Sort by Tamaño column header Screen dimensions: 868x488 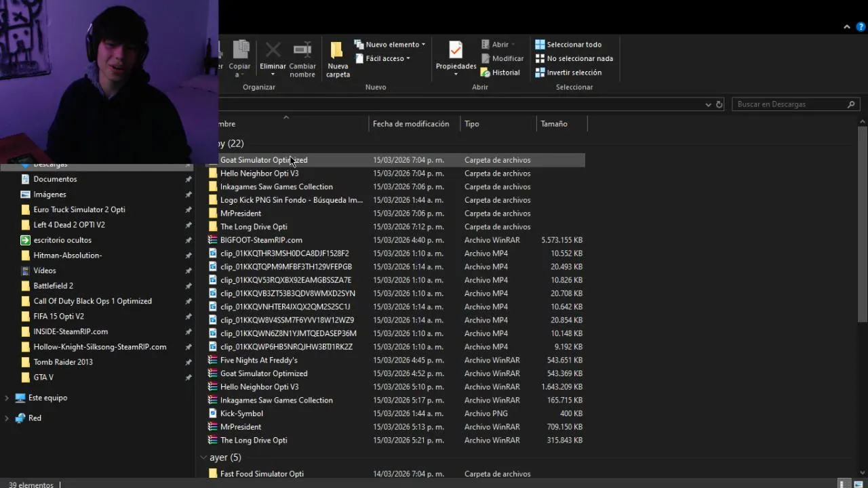click(554, 124)
